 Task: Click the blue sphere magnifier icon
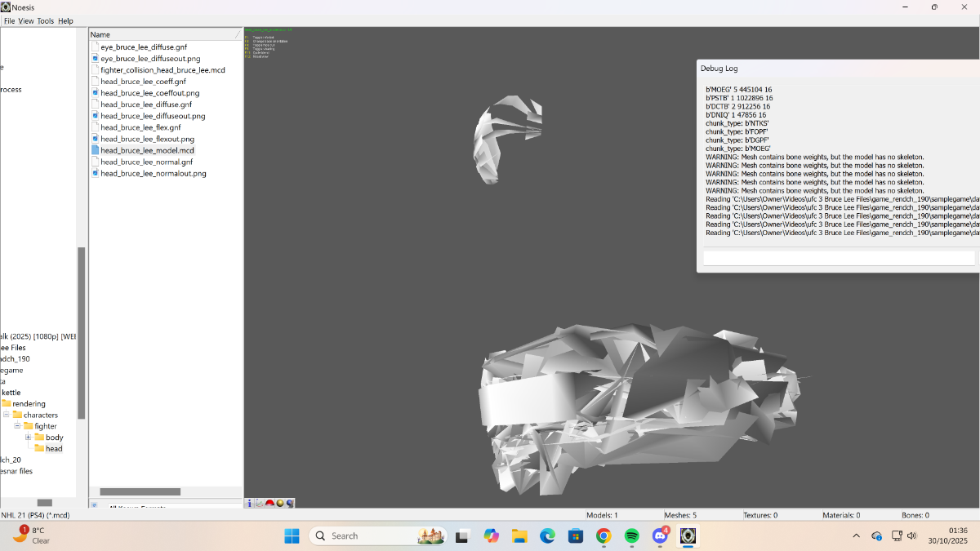point(290,504)
